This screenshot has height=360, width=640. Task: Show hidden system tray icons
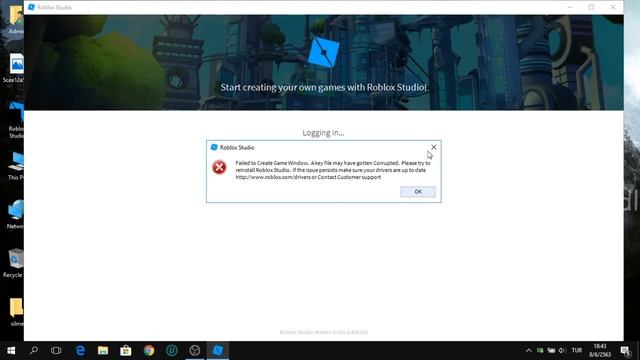coord(529,351)
